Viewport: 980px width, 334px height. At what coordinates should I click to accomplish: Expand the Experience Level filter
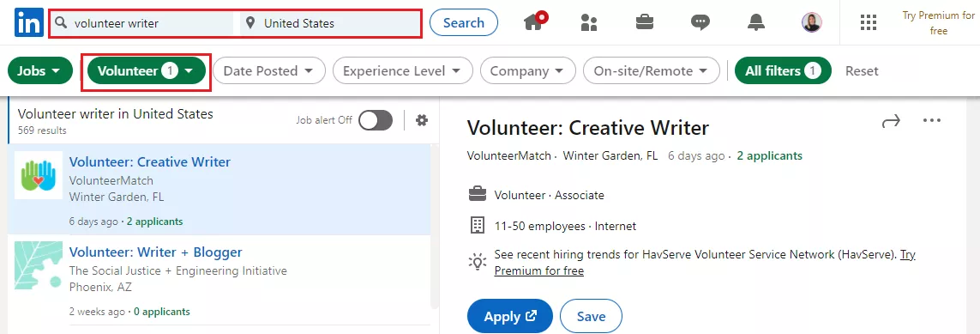pyautogui.click(x=402, y=70)
